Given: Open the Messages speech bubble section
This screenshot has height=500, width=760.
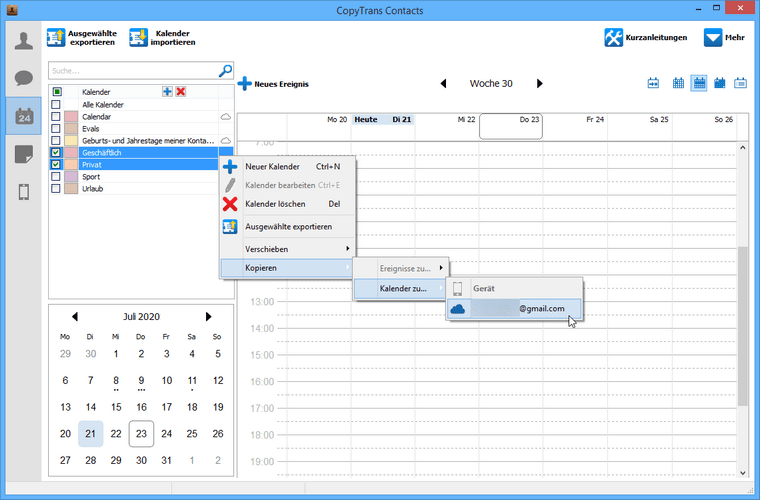Looking at the screenshot, I should [x=24, y=78].
